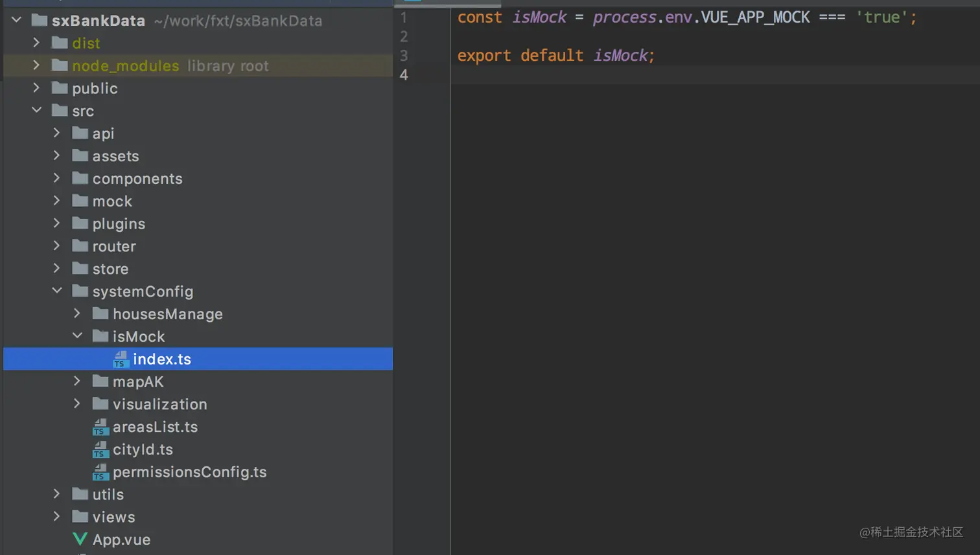The height and width of the screenshot is (555, 980).
Task: Click the isMock folder icon
Action: pos(100,336)
